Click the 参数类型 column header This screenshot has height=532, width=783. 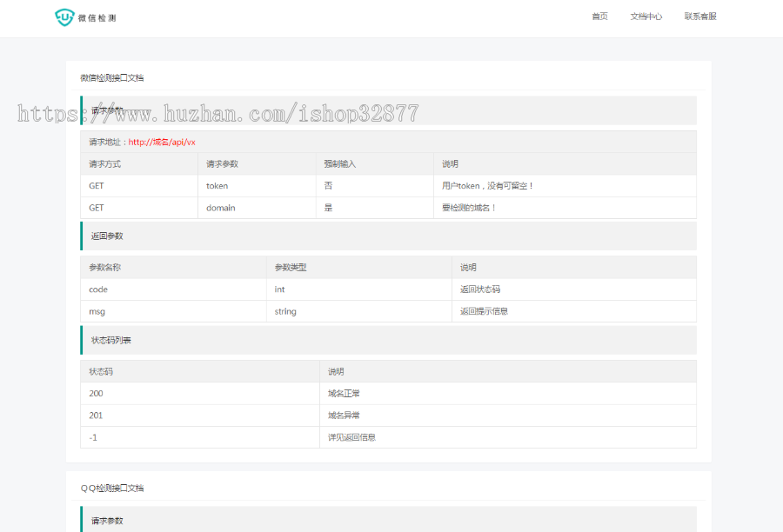[359, 268]
